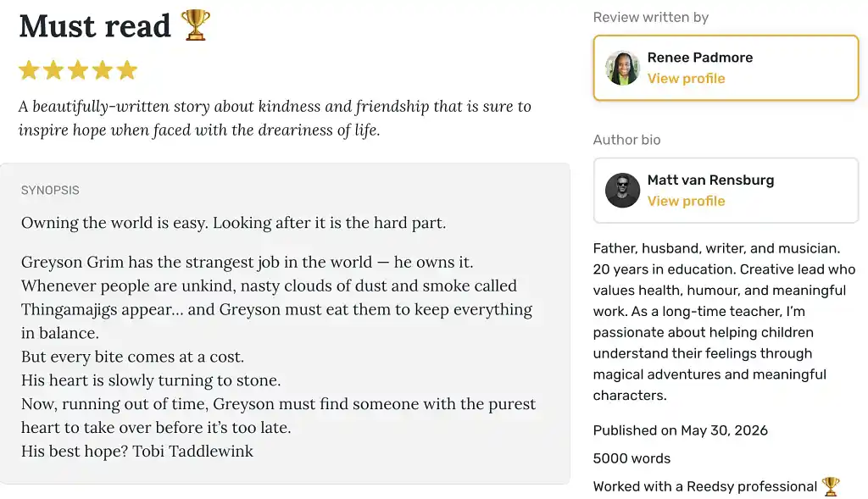868x499 pixels.
Task: Click the Published on May 30, 2026 text
Action: point(680,430)
